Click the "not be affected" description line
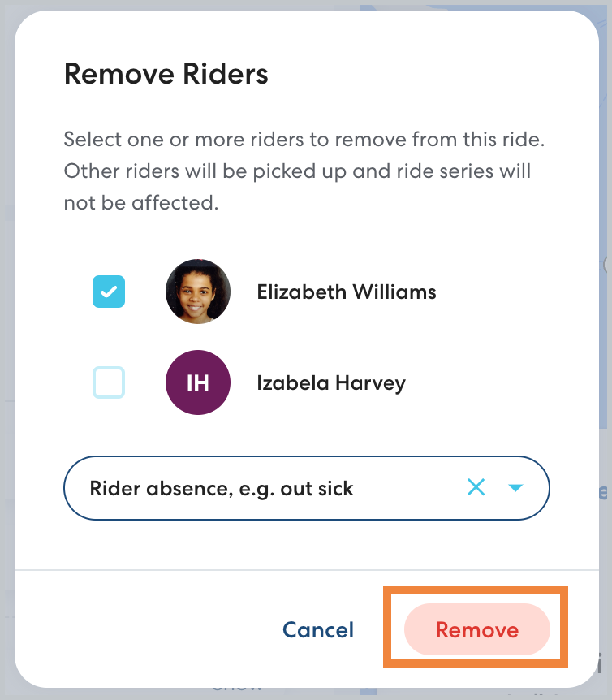 [141, 203]
